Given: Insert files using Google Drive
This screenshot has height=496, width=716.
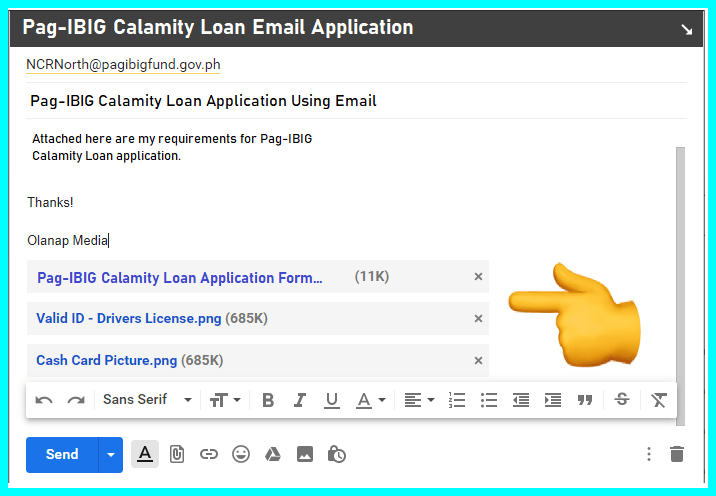Looking at the screenshot, I should tap(273, 454).
